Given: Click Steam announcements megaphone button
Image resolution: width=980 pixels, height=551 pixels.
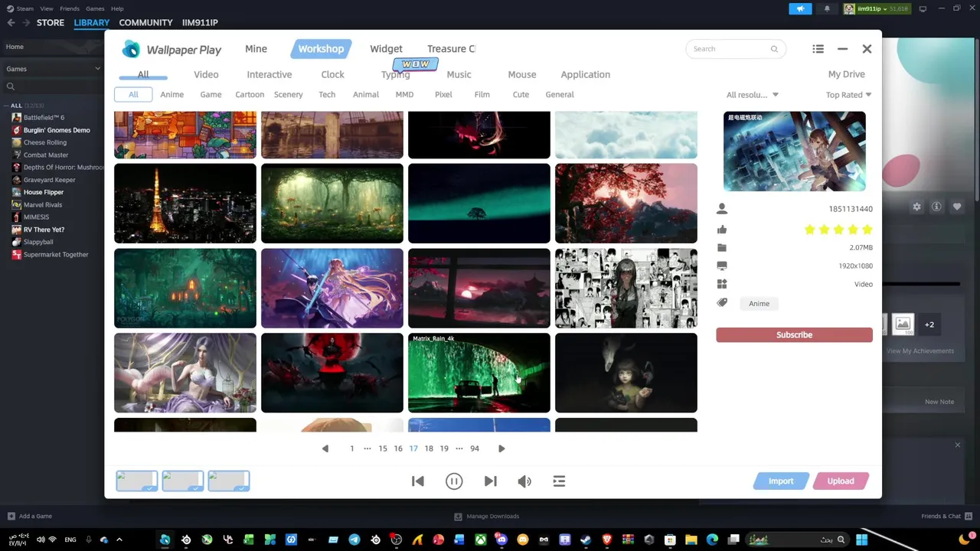Looking at the screenshot, I should click(800, 9).
